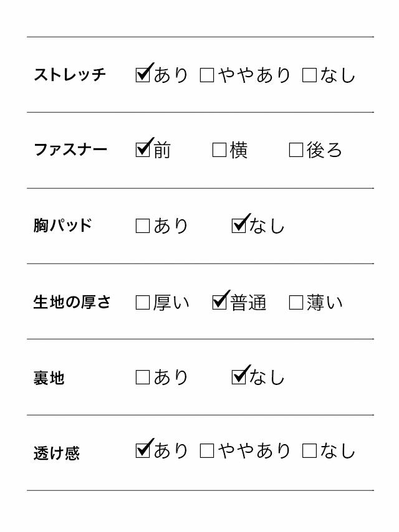Check the ファスナー 後ろ checkbox
The width and height of the screenshot is (399, 532).
point(296,150)
